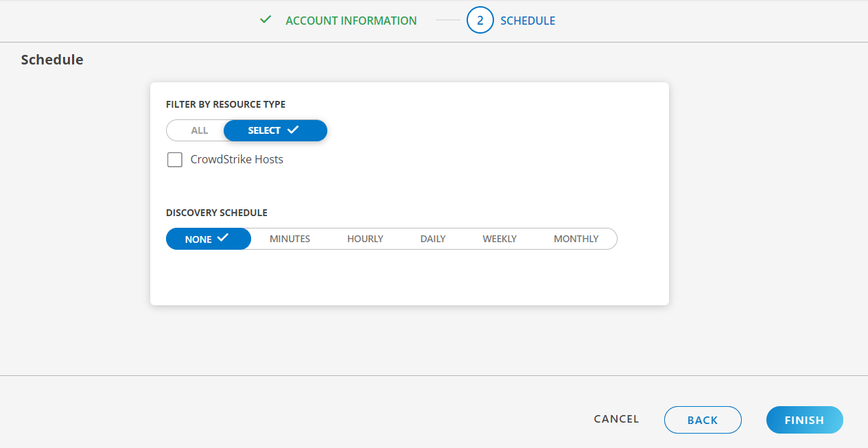Click the green checkmark beside Account Information

pyautogui.click(x=266, y=20)
